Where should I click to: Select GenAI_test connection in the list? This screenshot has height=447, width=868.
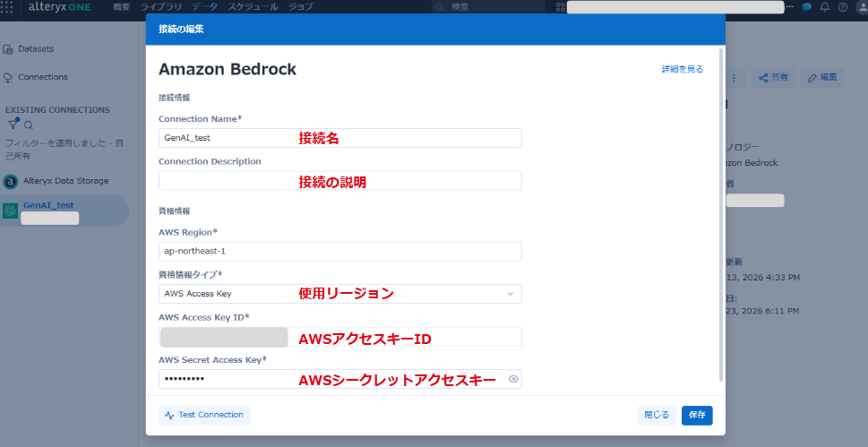click(x=64, y=211)
